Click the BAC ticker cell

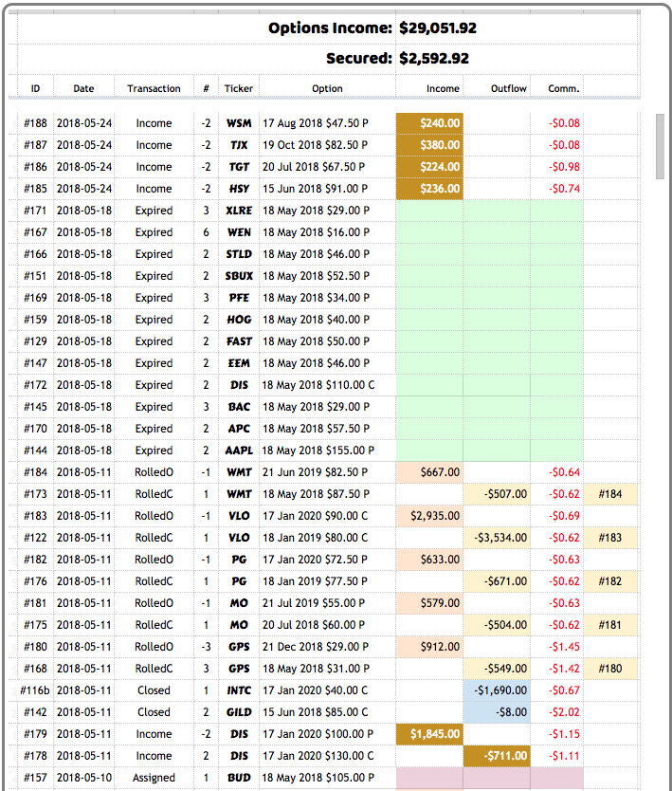(239, 407)
